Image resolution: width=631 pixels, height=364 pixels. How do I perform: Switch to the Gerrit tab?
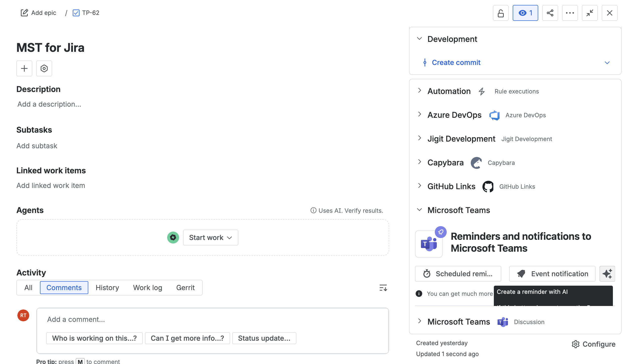185,287
